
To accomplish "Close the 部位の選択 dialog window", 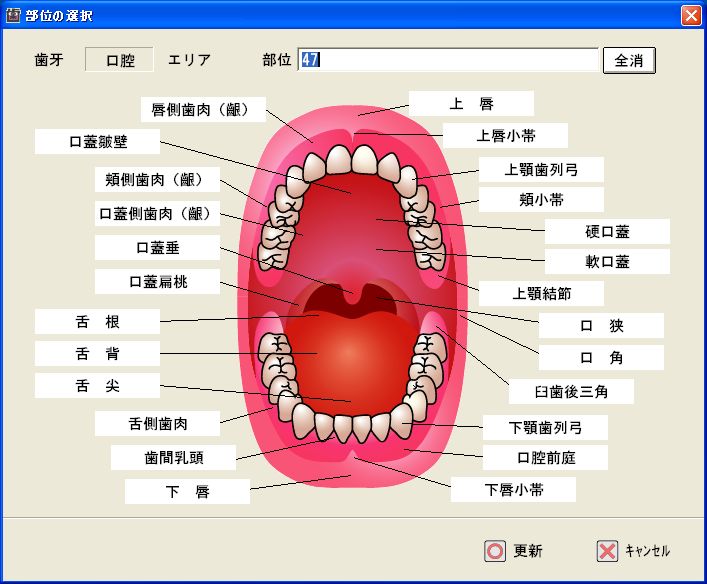I will pos(691,15).
